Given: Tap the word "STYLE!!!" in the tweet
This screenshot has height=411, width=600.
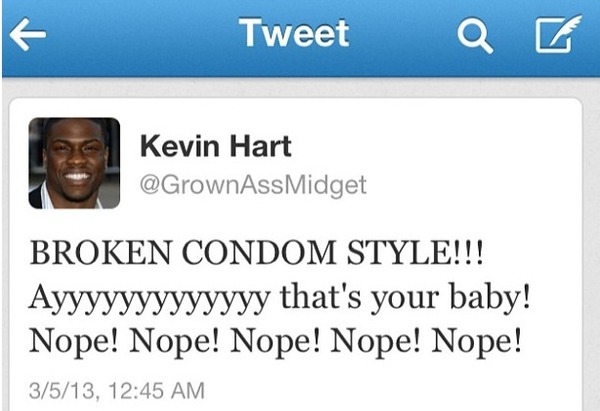Looking at the screenshot, I should [x=415, y=253].
